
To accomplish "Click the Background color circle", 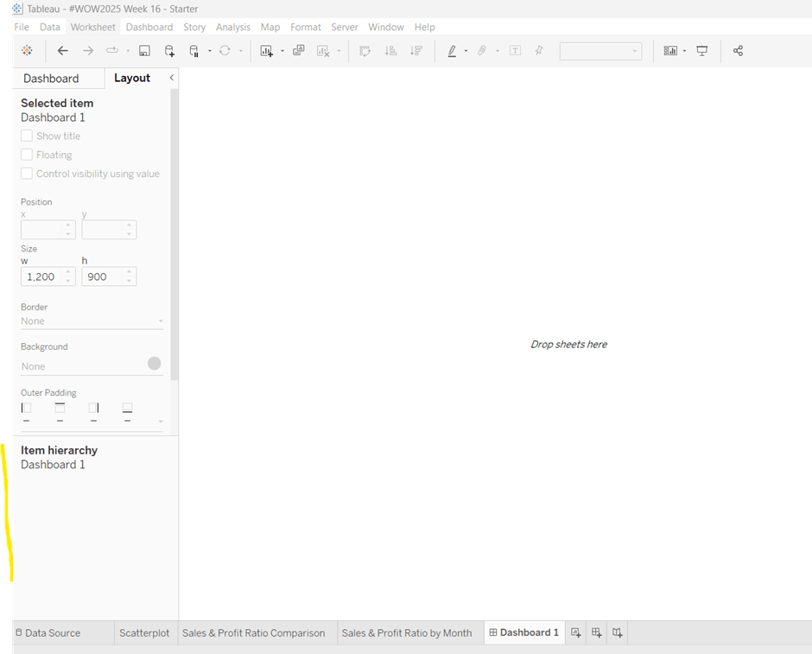I will [154, 364].
